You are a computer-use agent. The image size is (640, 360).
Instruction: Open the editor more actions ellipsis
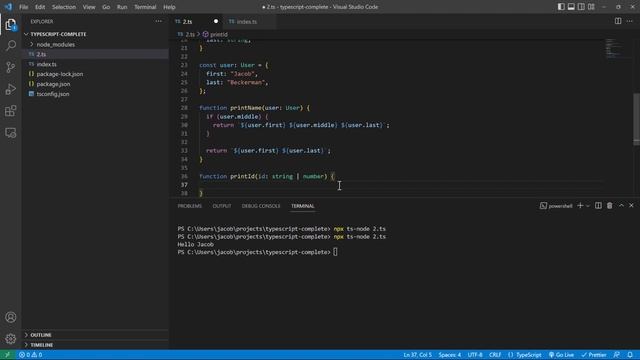(629, 21)
